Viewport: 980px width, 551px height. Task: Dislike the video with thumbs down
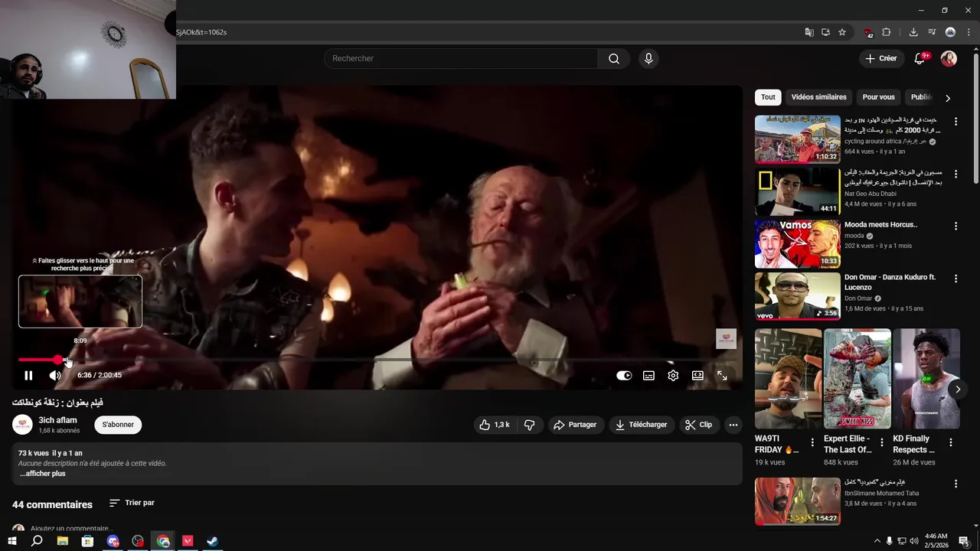(x=529, y=425)
